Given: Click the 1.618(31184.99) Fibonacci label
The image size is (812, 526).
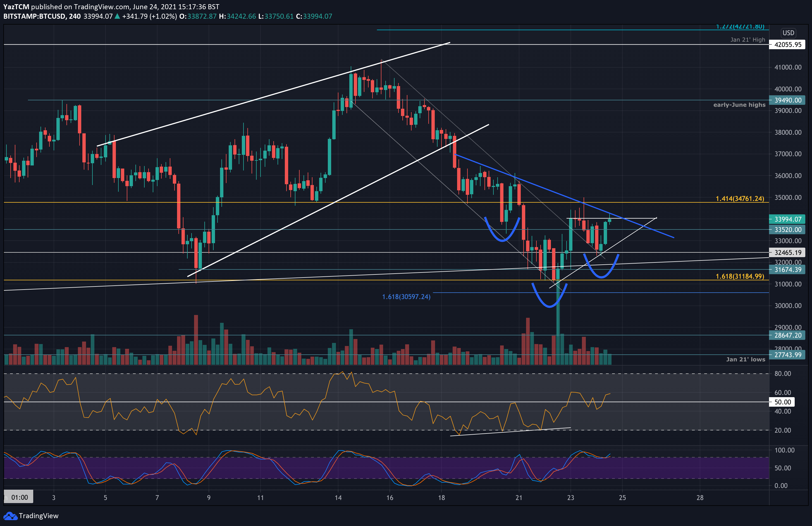Looking at the screenshot, I should [x=740, y=276].
